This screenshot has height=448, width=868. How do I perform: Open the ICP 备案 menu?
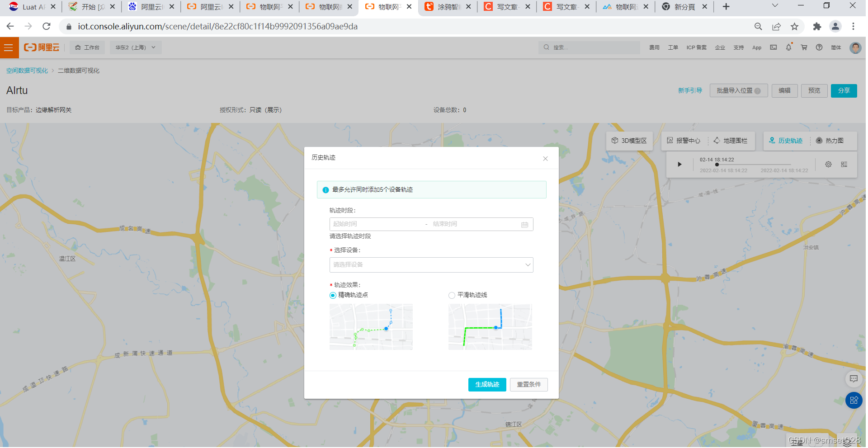click(696, 47)
